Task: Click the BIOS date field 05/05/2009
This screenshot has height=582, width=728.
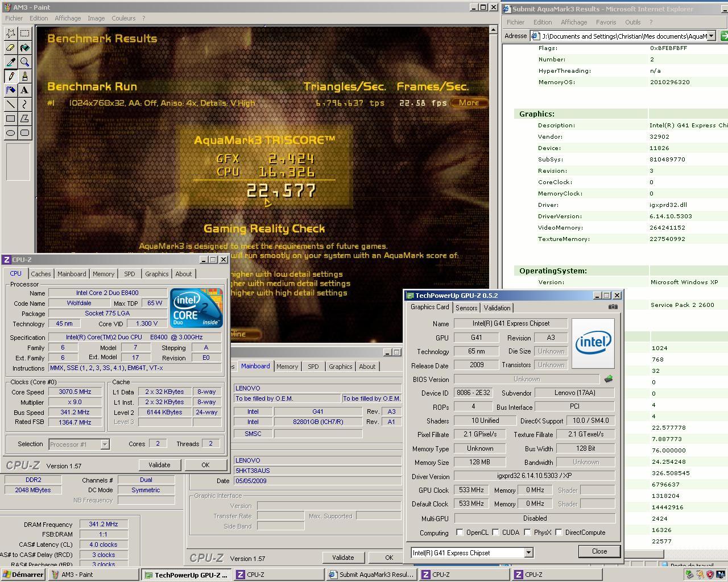Action: click(318, 481)
